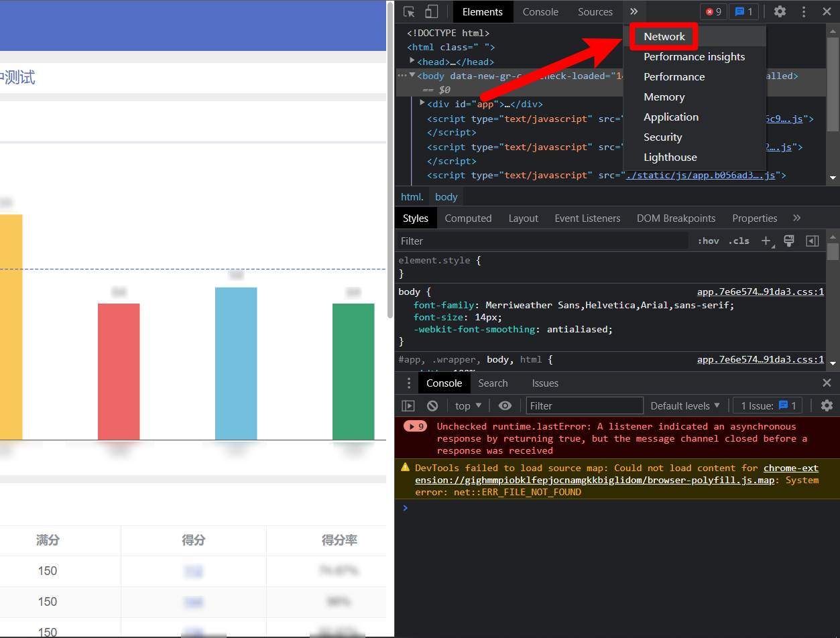Image resolution: width=840 pixels, height=638 pixels.
Task: Select Performance insights from the overflow menu
Action: click(695, 57)
